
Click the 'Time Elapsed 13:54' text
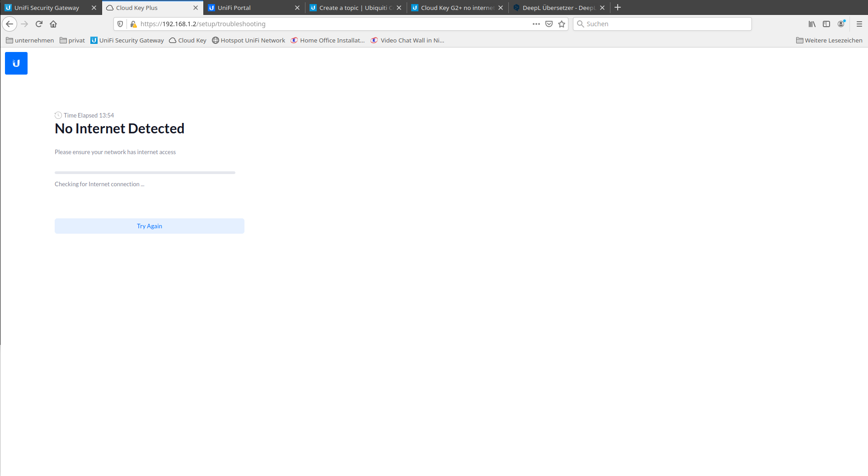89,115
